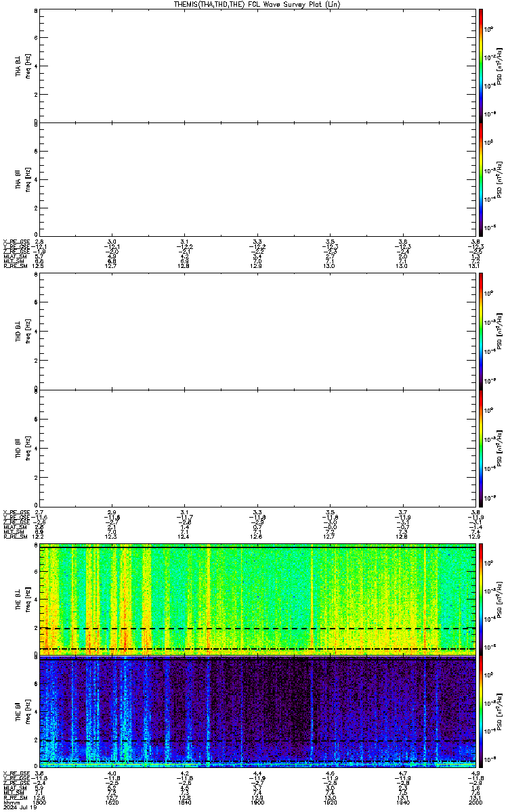Click the 1920 time tick label

click(x=330, y=802)
